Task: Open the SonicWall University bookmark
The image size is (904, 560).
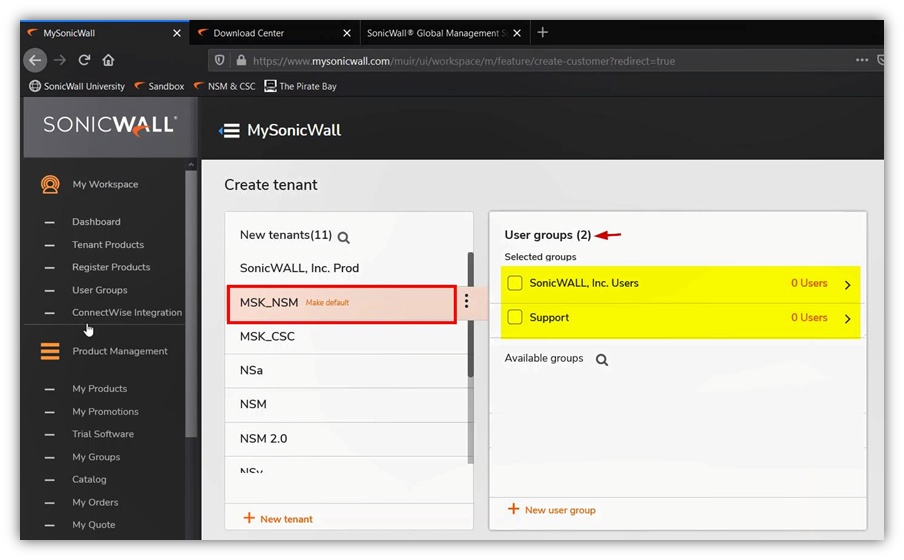Action: click(x=77, y=86)
